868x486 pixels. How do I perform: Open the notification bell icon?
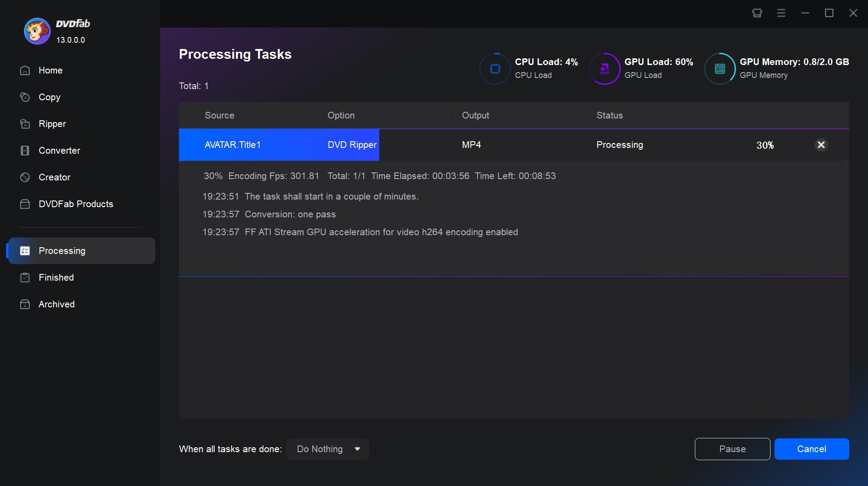[x=758, y=13]
